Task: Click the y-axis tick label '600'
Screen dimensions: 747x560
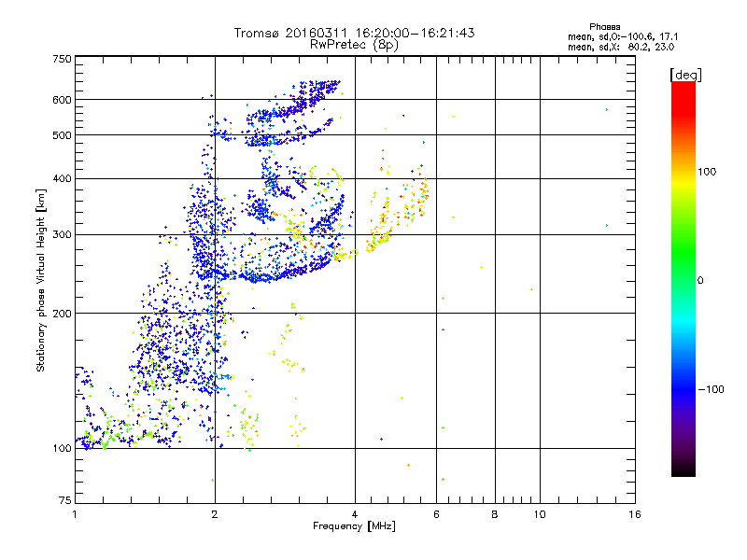Action: pyautogui.click(x=62, y=100)
